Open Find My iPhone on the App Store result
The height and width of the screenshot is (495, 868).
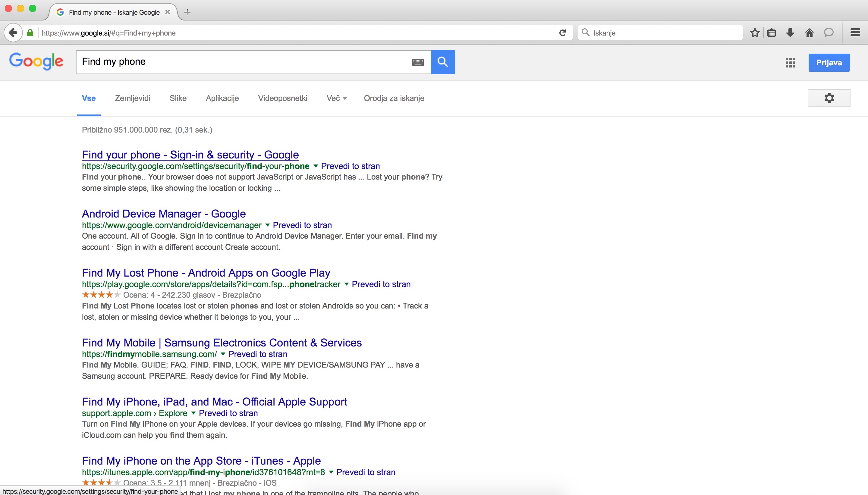coord(201,461)
